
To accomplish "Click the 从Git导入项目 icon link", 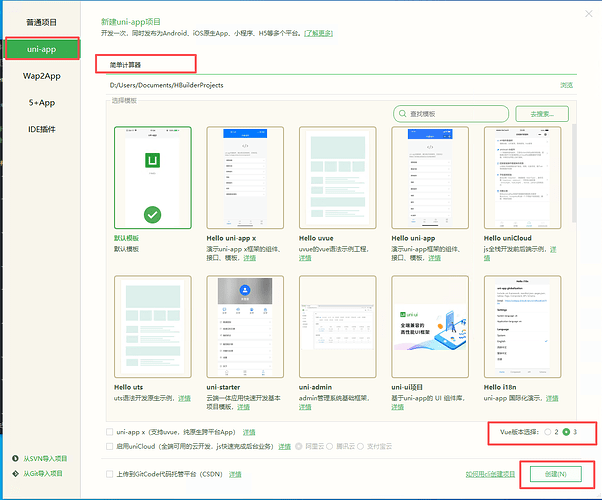I will pos(15,473).
